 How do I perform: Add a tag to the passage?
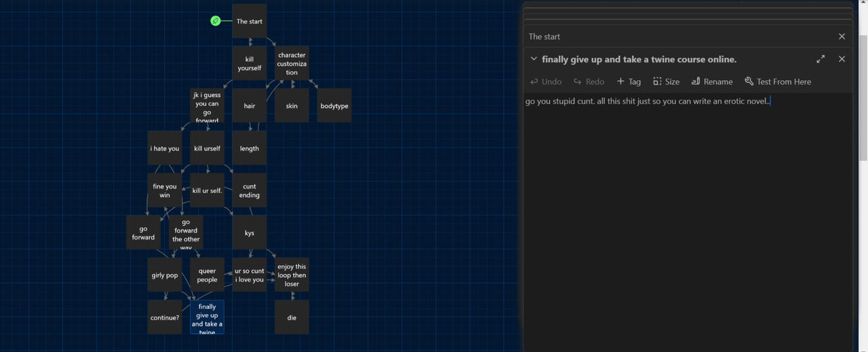point(629,81)
